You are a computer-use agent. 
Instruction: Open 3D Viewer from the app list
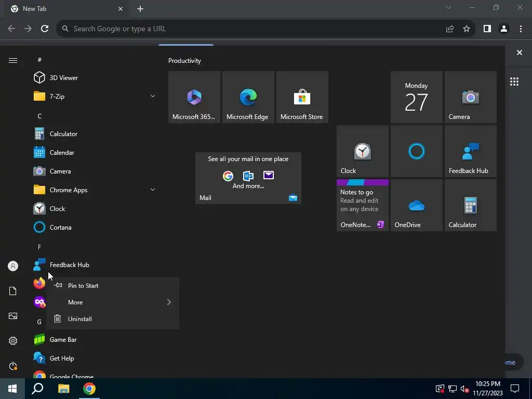[x=95, y=78]
